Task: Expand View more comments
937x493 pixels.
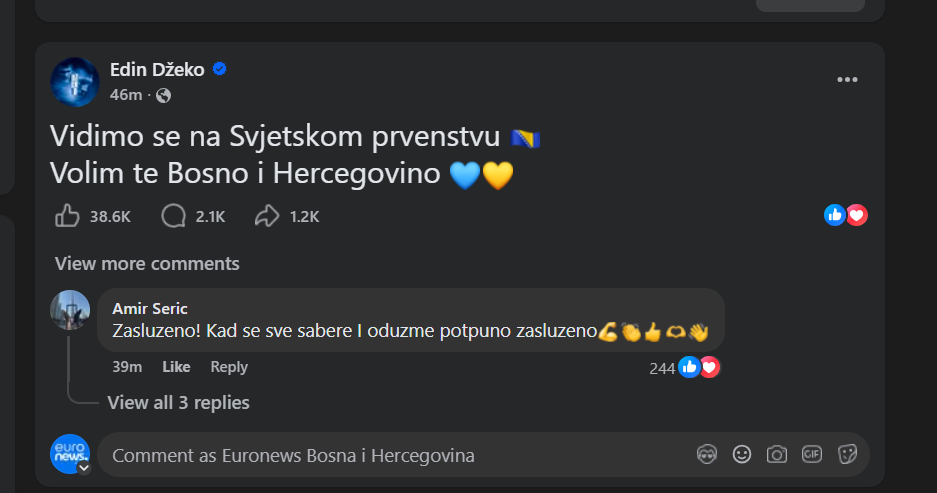Action: (x=147, y=264)
